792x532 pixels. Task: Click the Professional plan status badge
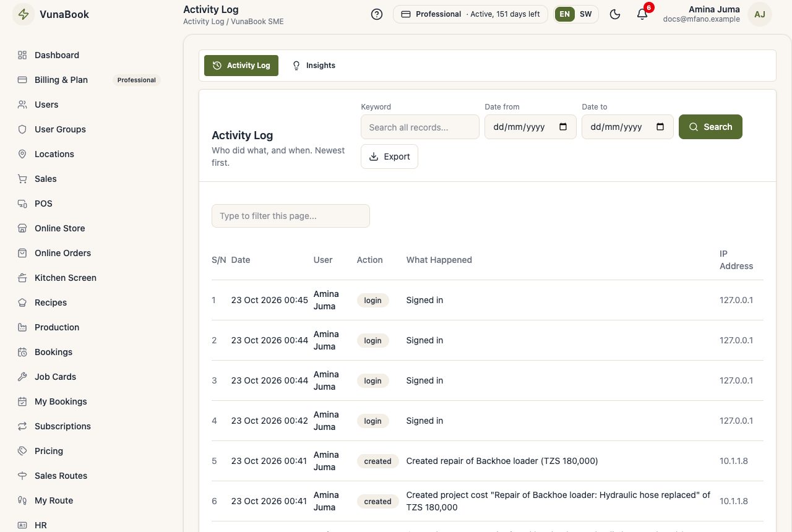click(470, 14)
